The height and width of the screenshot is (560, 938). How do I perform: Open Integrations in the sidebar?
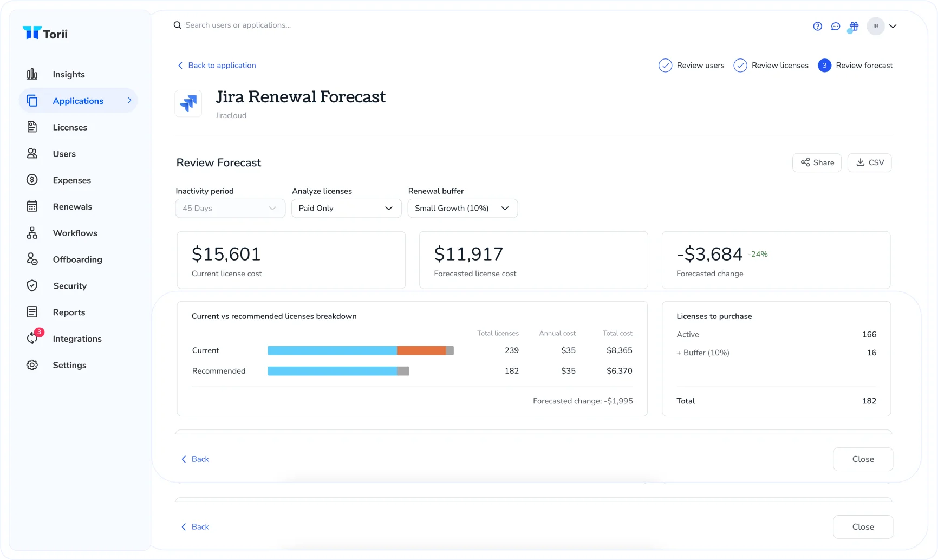point(77,339)
